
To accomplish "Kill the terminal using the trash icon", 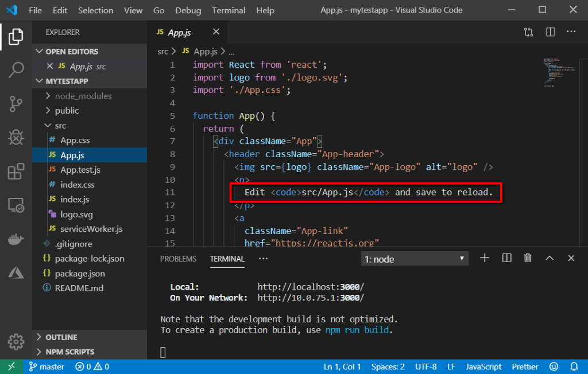I will [x=527, y=258].
